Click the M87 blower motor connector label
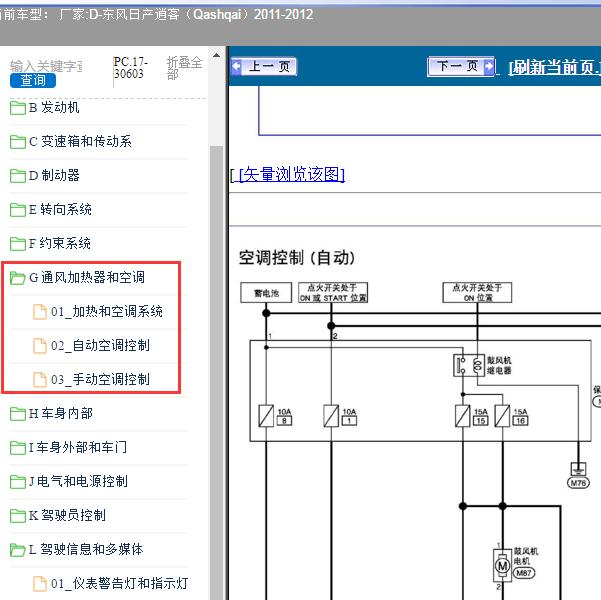601x600 pixels. click(524, 573)
